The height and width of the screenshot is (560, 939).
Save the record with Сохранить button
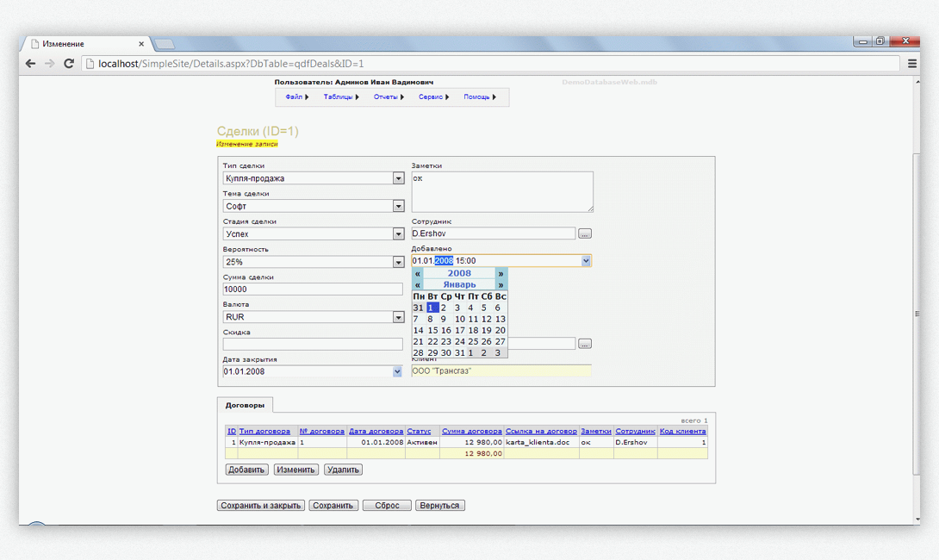point(333,506)
